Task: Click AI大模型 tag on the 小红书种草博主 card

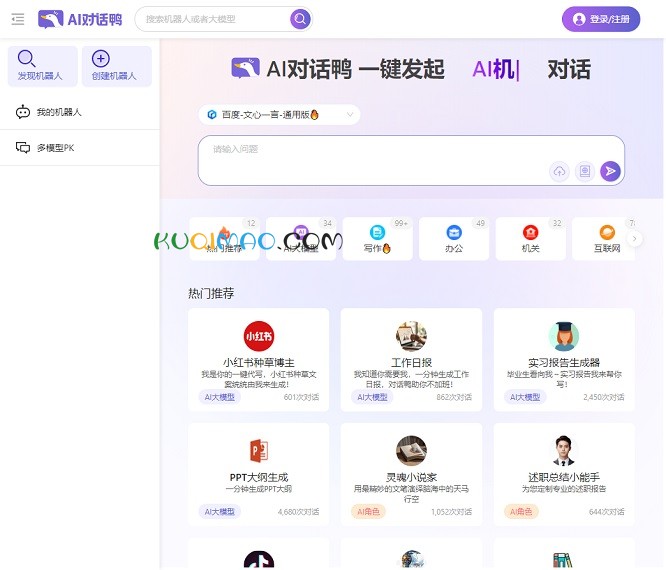Action: pos(220,397)
